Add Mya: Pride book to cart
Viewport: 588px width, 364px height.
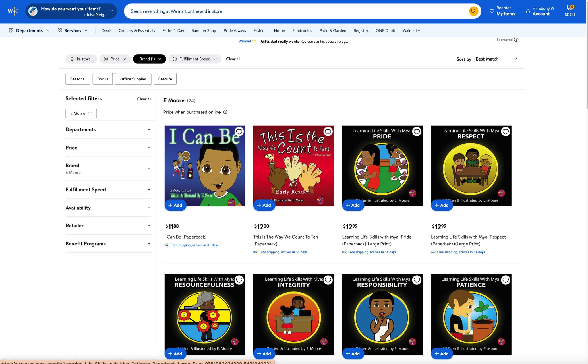point(353,205)
